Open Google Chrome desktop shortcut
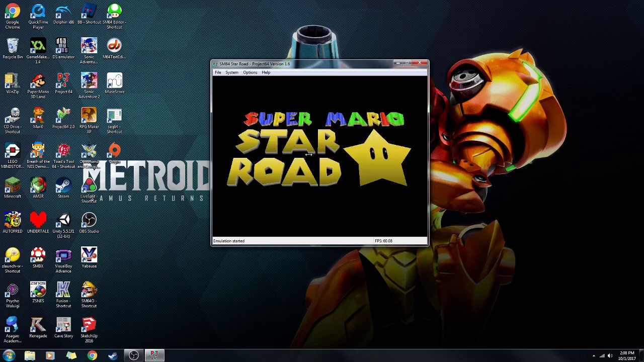Viewport: 644px width, 362px height. pyautogui.click(x=13, y=16)
